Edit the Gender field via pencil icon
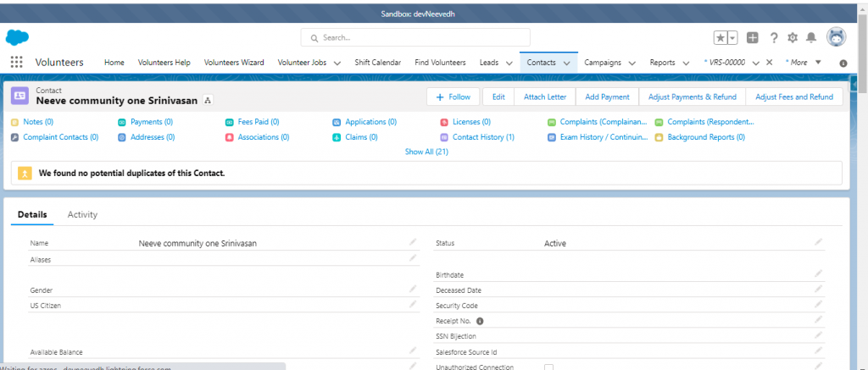 tap(413, 288)
